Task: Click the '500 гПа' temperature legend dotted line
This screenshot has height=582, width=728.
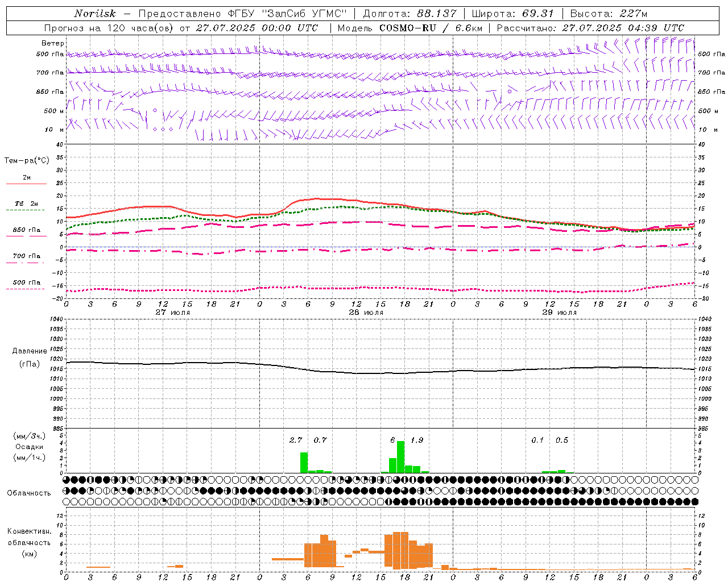Action: 26,289
